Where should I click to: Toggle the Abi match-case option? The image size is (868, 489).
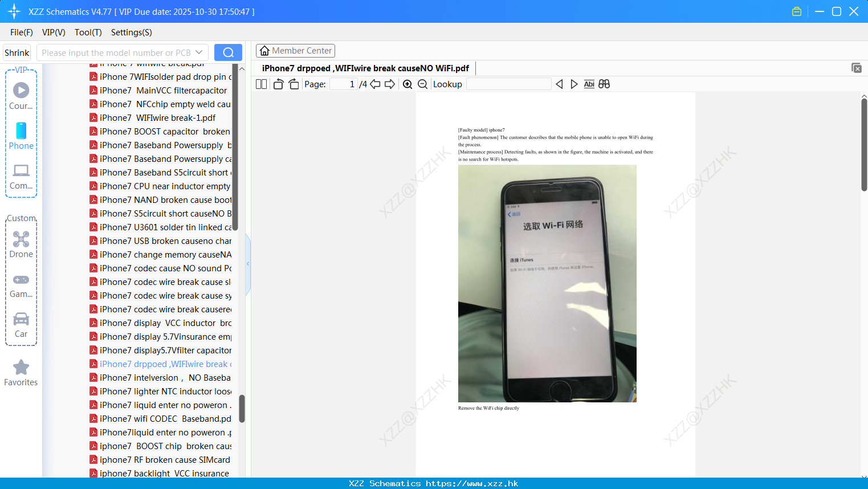point(589,84)
